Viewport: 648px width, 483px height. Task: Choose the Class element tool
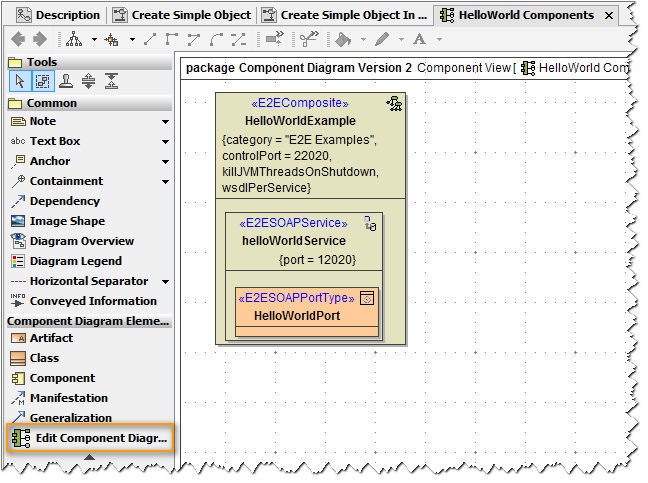44,358
